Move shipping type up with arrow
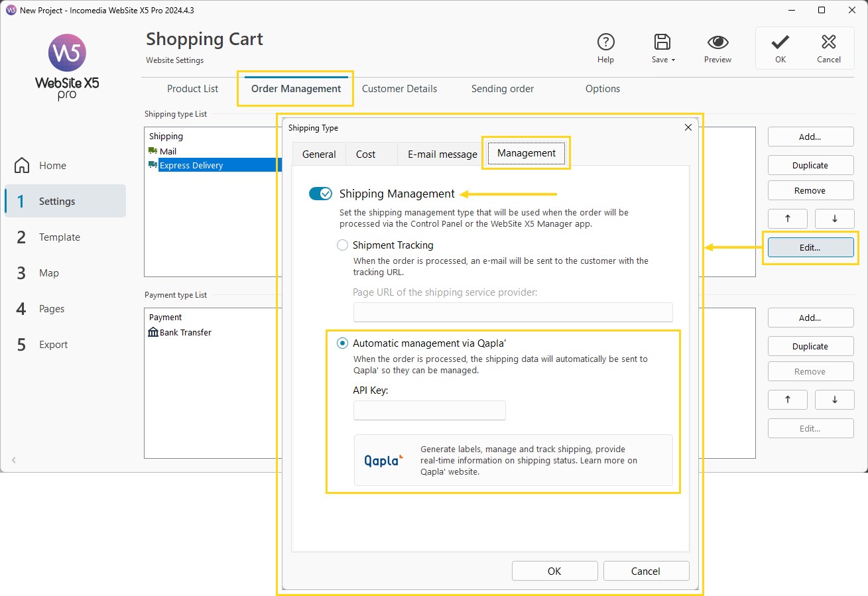868x596 pixels. tap(788, 219)
